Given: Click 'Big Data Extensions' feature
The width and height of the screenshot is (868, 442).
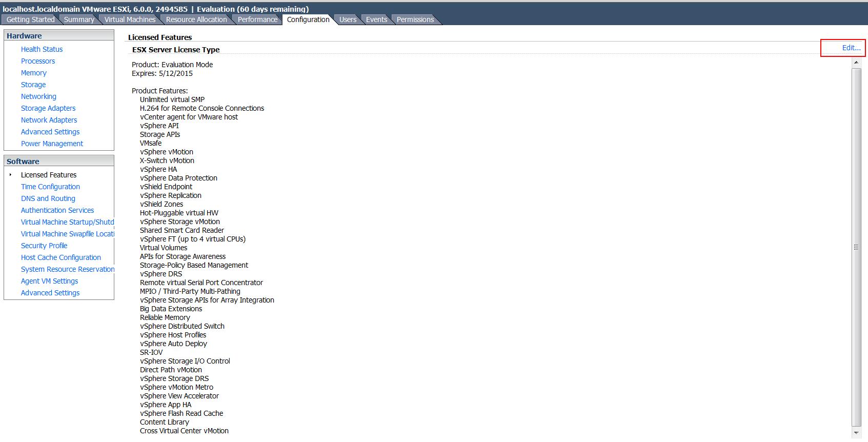Looking at the screenshot, I should point(171,309).
